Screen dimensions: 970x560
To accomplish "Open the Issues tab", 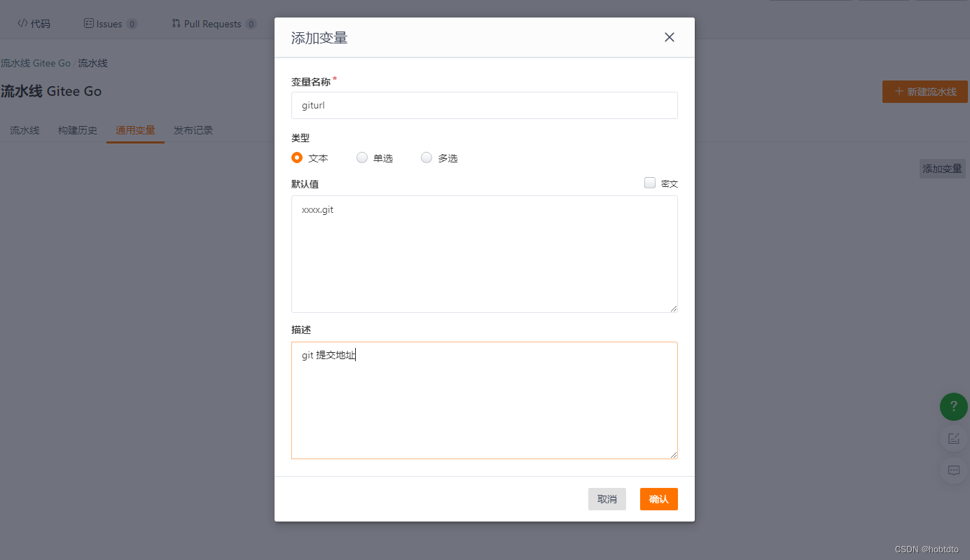I will point(110,23).
